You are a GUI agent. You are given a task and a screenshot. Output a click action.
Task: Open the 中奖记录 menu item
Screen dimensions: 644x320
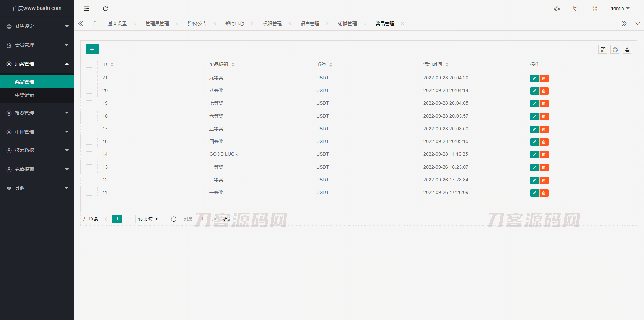click(x=24, y=95)
